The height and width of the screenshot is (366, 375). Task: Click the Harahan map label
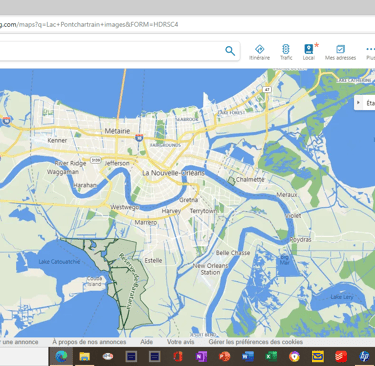click(x=85, y=185)
